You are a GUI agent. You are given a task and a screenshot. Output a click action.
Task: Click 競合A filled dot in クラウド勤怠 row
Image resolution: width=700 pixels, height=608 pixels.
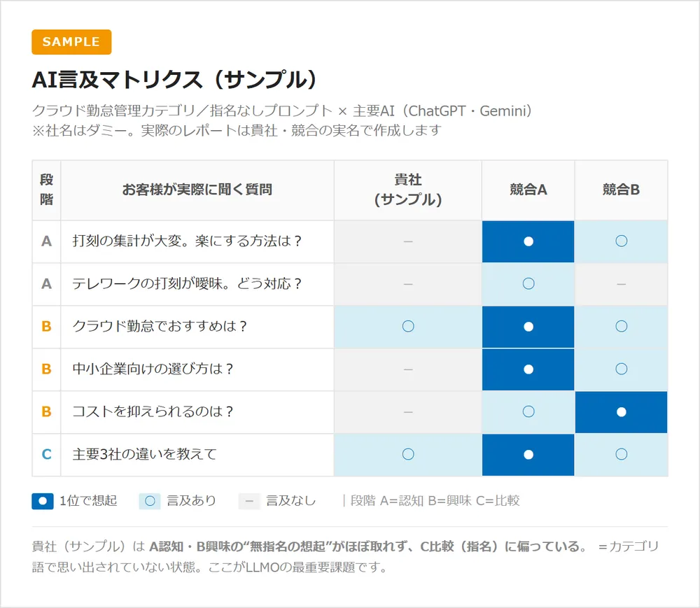click(x=528, y=327)
